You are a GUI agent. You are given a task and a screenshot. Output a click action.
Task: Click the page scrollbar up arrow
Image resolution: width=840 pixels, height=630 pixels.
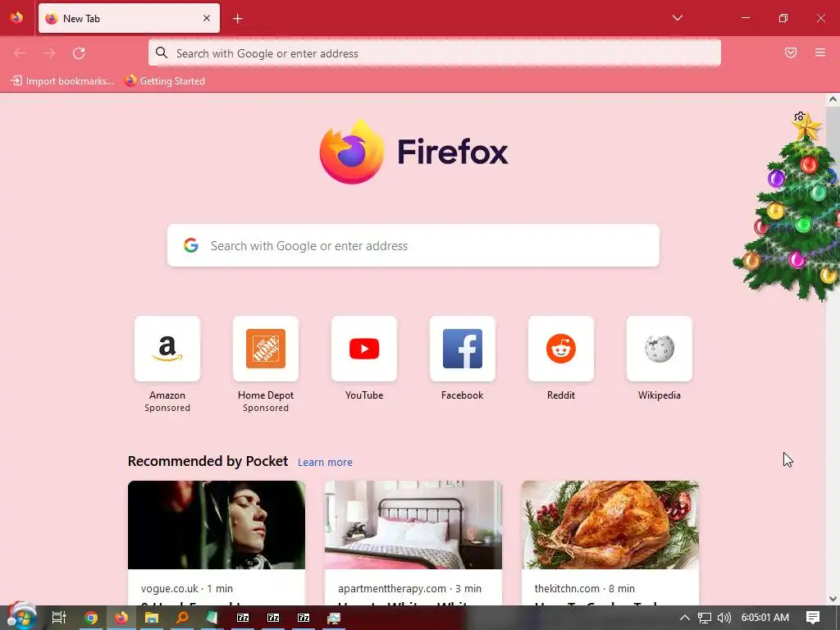click(833, 99)
